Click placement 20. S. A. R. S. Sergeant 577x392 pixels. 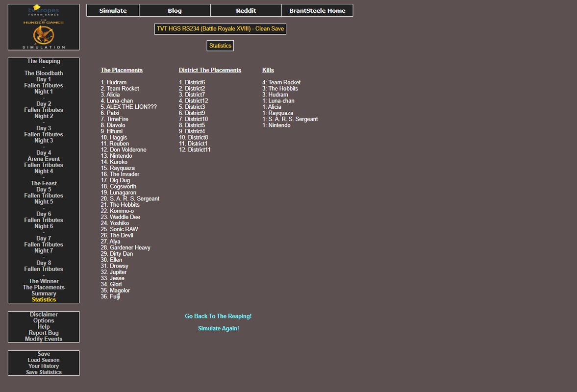coord(130,198)
